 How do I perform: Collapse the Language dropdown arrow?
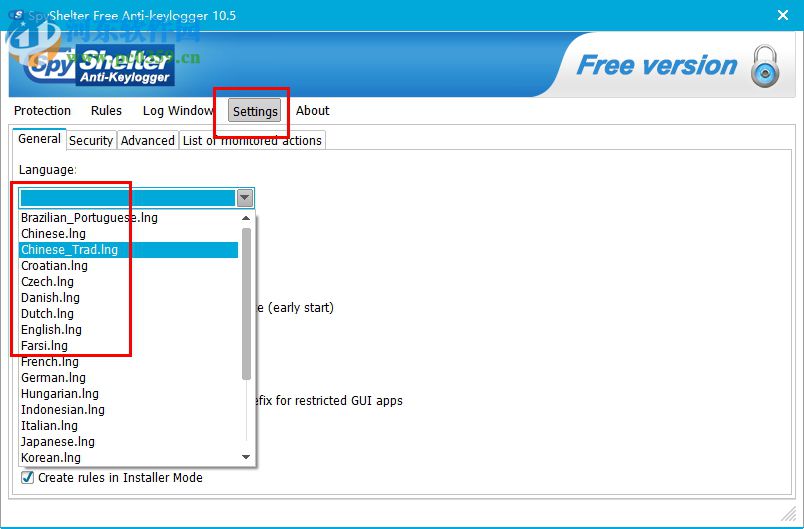(245, 198)
